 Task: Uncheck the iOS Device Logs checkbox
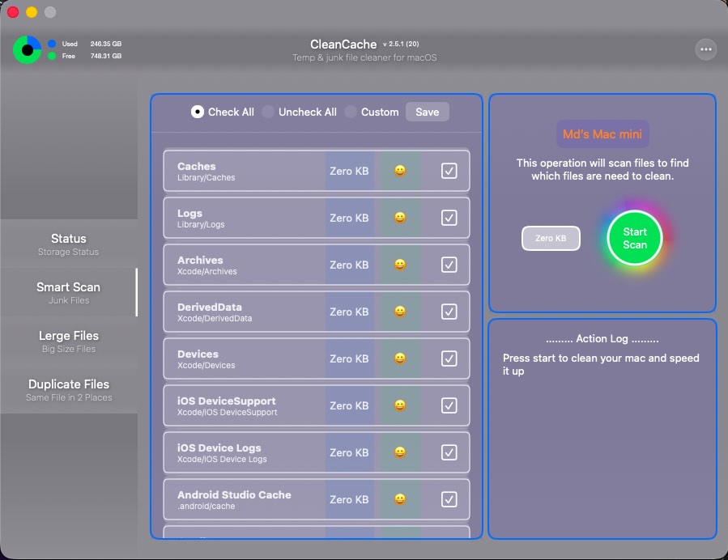(449, 452)
